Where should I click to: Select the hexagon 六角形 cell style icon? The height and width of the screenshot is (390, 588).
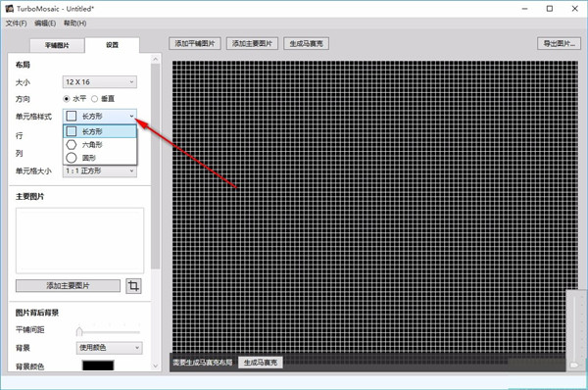pos(72,145)
